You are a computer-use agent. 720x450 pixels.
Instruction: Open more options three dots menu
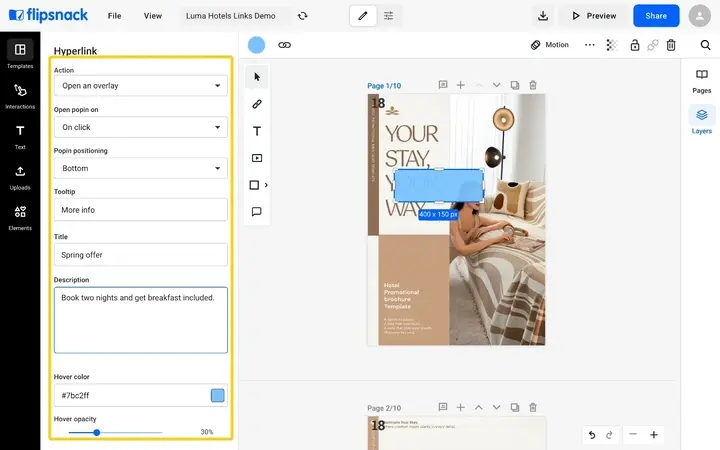(590, 45)
